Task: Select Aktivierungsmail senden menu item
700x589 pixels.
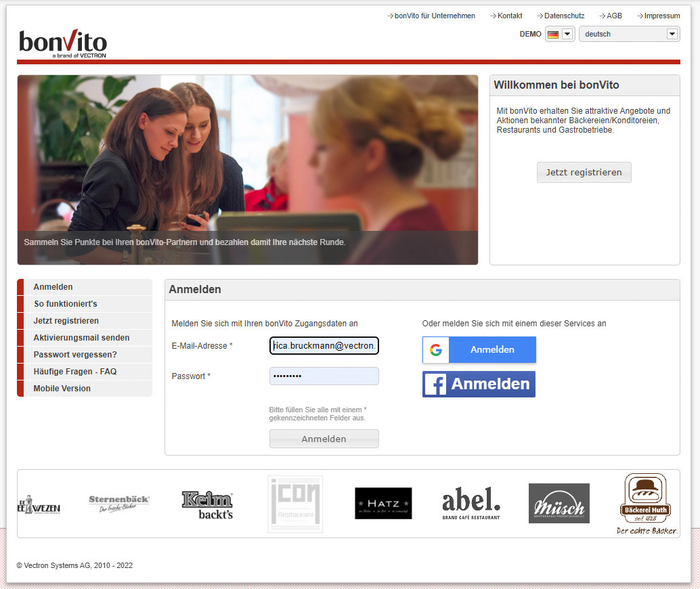Action: [85, 338]
